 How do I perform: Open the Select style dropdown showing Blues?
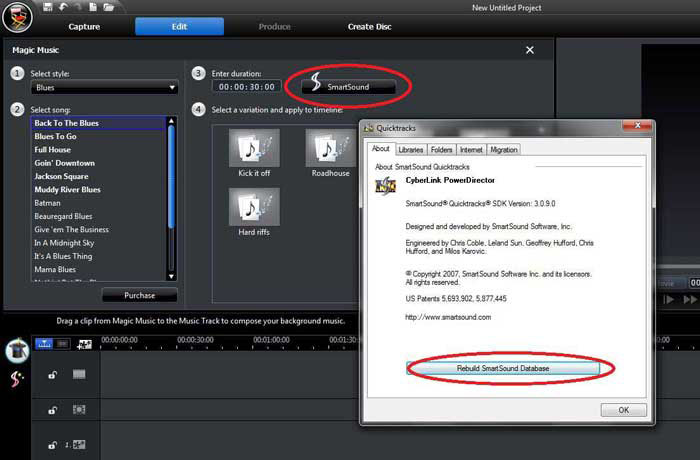pos(104,88)
